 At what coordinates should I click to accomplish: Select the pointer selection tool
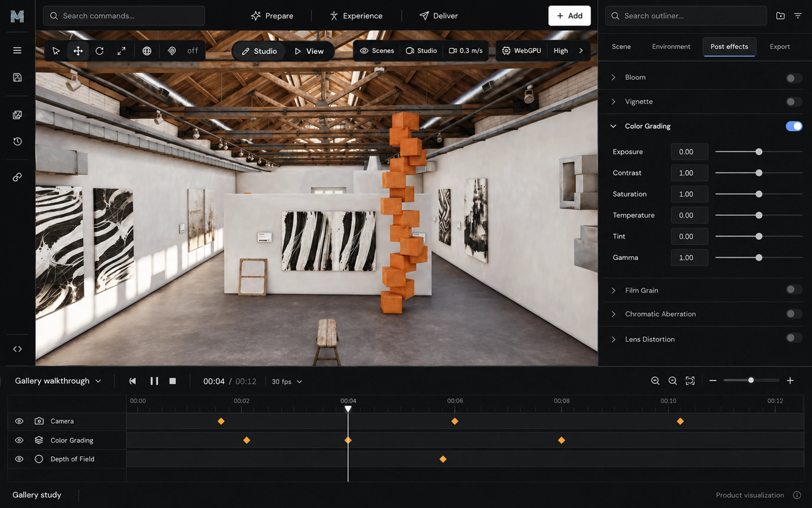click(56, 51)
